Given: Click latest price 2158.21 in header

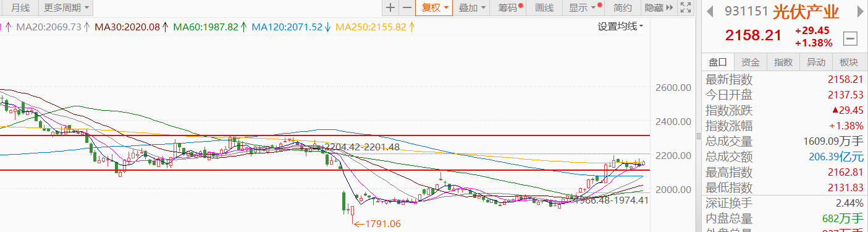Looking at the screenshot, I should coord(754,36).
